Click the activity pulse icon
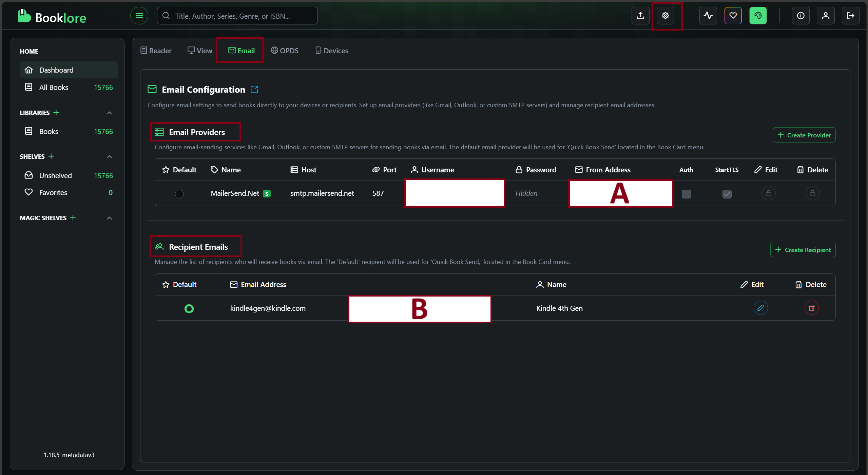This screenshot has width=868, height=475. point(708,16)
